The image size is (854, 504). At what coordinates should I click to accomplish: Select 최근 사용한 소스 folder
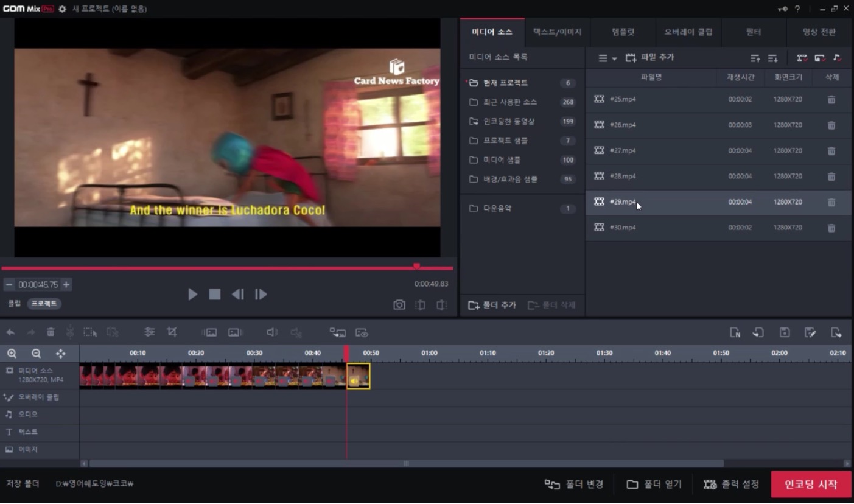pyautogui.click(x=522, y=102)
